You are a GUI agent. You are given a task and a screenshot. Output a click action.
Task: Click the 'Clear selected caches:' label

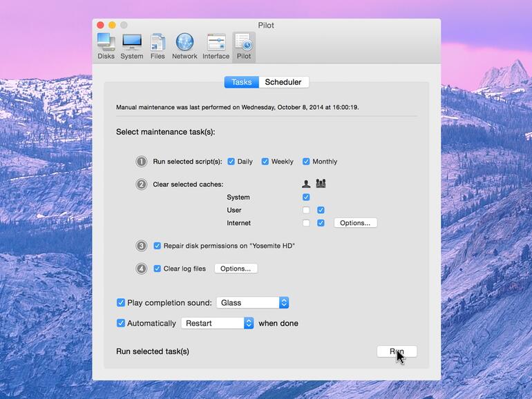click(188, 184)
